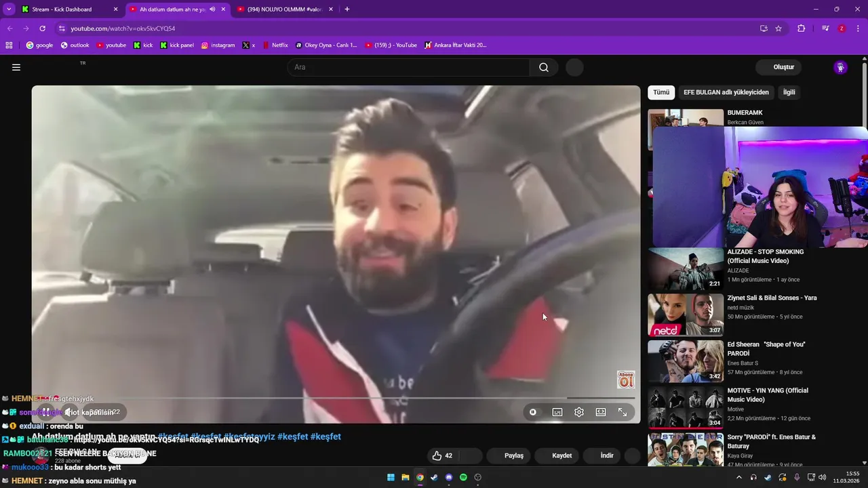Image resolution: width=868 pixels, height=488 pixels.
Task: Reload the page with the refresh icon
Action: click(x=42, y=28)
